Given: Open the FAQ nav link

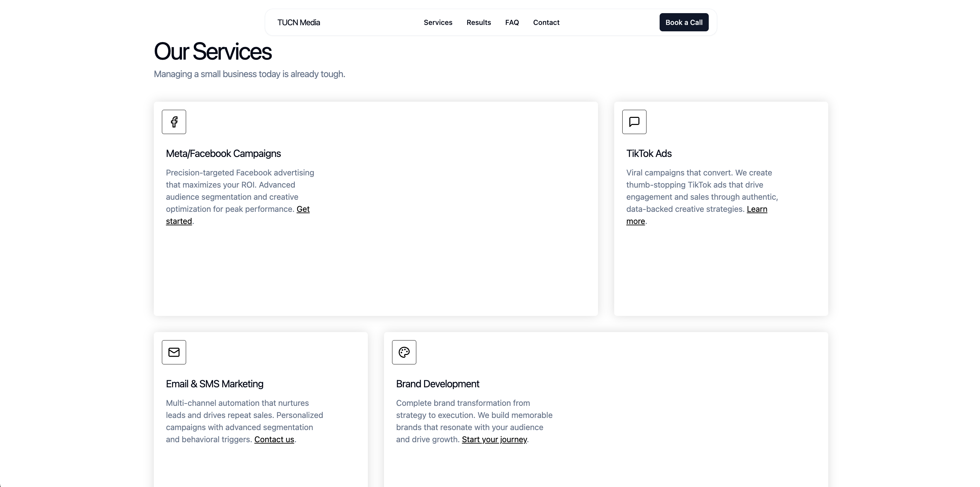Looking at the screenshot, I should tap(512, 23).
